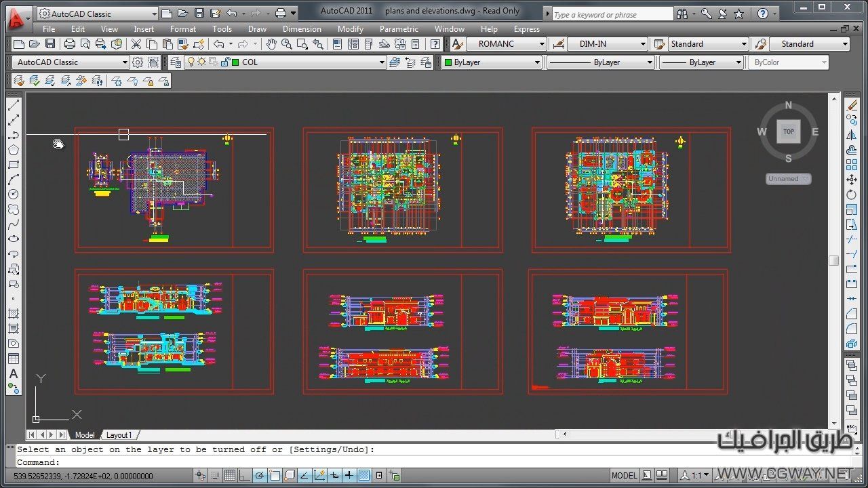
Task: Select the Polygon draw tool
Action: pos(14,150)
